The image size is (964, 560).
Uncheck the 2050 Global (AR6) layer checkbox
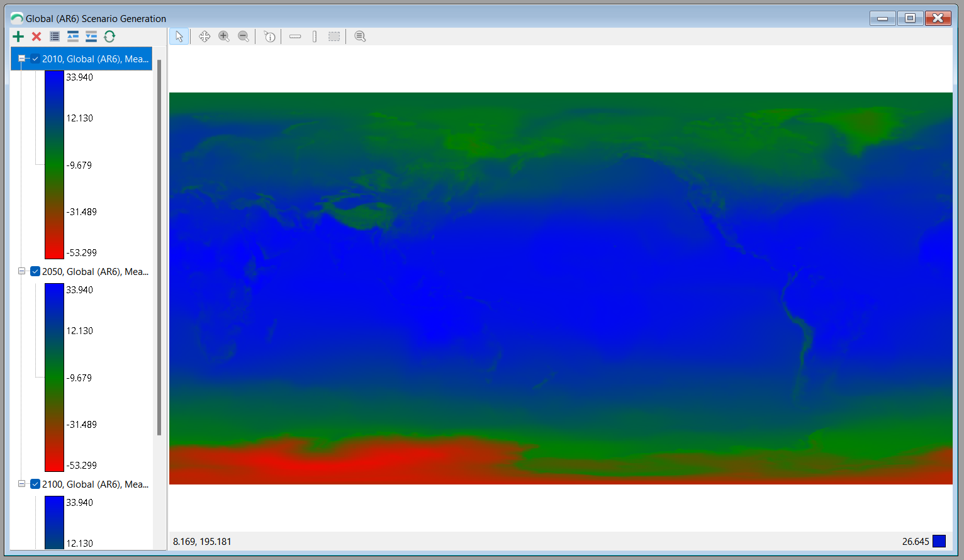point(35,271)
